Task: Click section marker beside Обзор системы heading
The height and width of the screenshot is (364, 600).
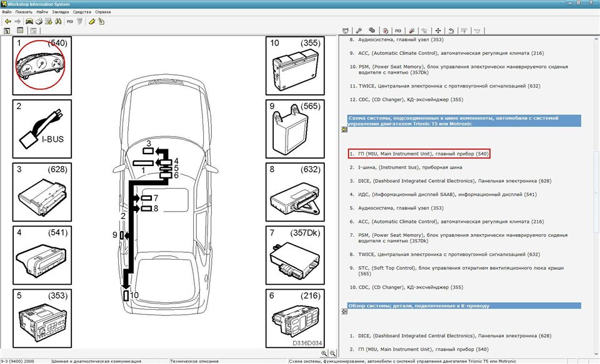Action: 343,310
